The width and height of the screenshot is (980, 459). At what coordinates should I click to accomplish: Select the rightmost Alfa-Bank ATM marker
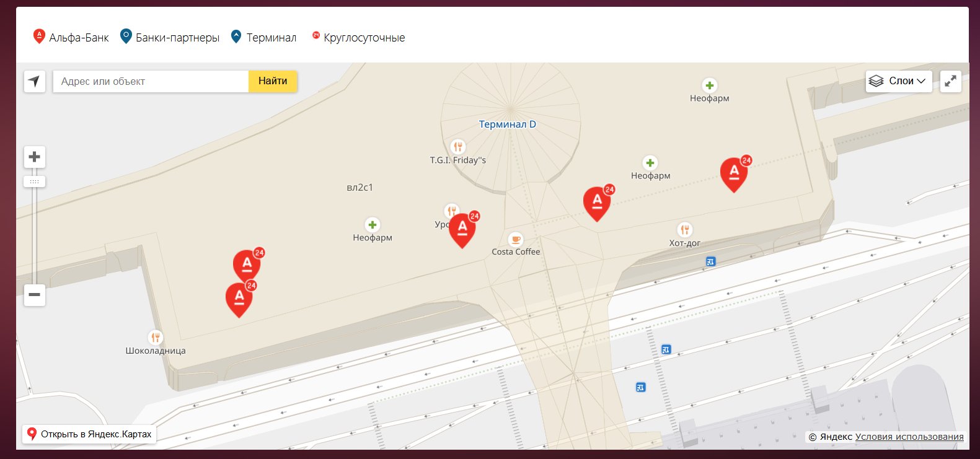(x=735, y=174)
